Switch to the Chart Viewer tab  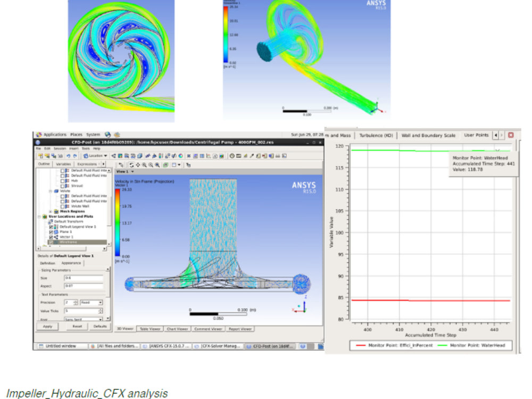(x=177, y=329)
